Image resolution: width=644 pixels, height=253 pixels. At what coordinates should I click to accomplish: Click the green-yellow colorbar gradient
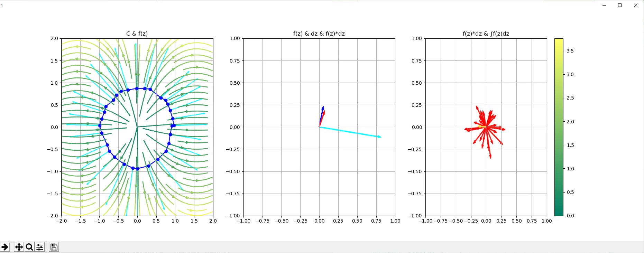click(559, 127)
